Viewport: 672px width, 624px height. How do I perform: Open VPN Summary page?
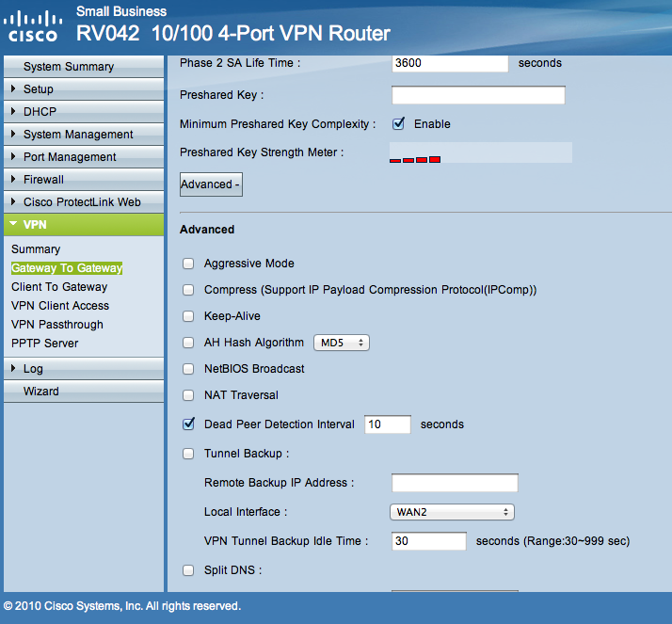pos(36,249)
